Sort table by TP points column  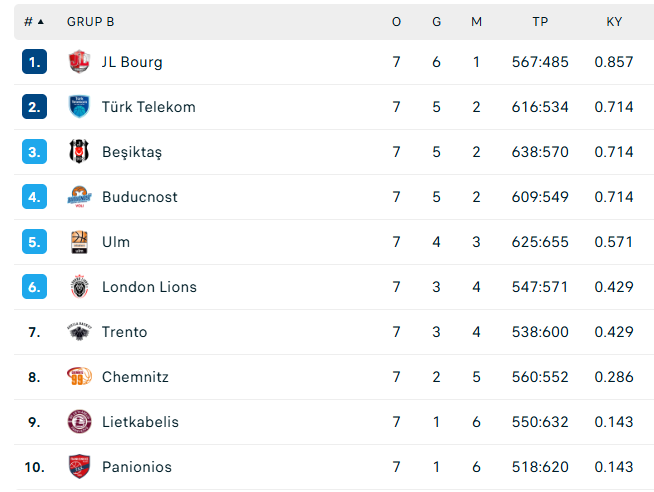[540, 21]
